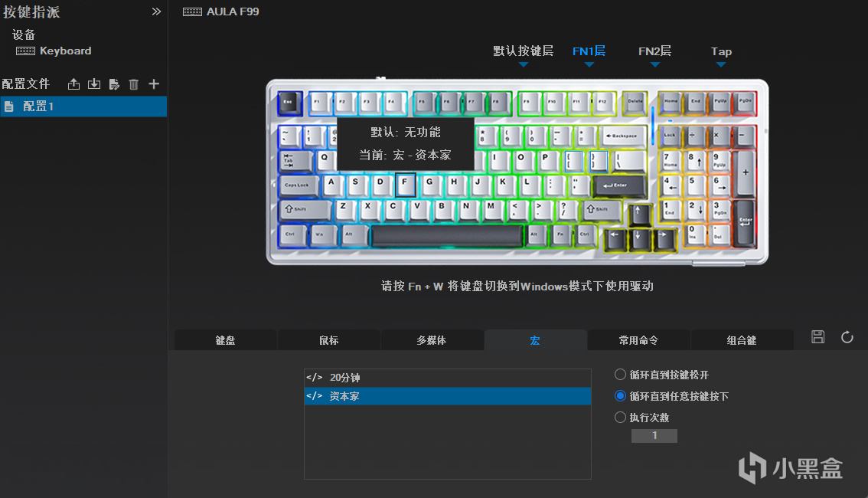Delete profile with the trash icon

pos(133,84)
